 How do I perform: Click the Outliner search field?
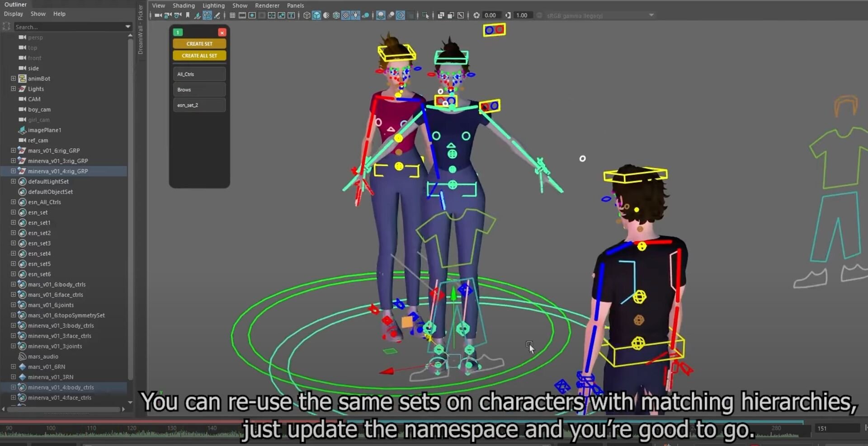click(68, 27)
